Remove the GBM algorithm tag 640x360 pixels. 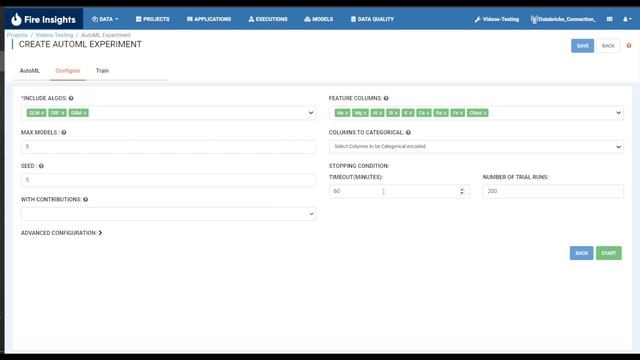(84, 113)
